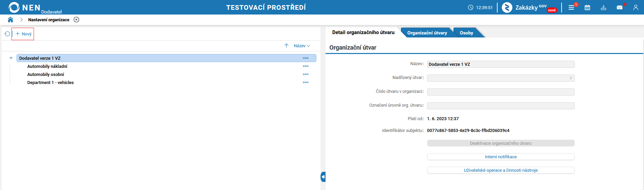Open Uživatelské operace a činnosti nástroje
The width and height of the screenshot is (644, 190).
pos(501,170)
